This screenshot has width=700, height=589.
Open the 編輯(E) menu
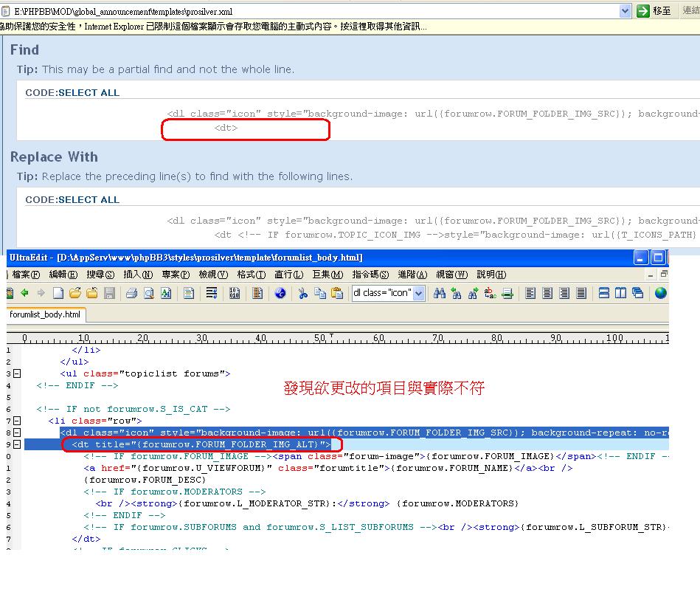tap(63, 274)
